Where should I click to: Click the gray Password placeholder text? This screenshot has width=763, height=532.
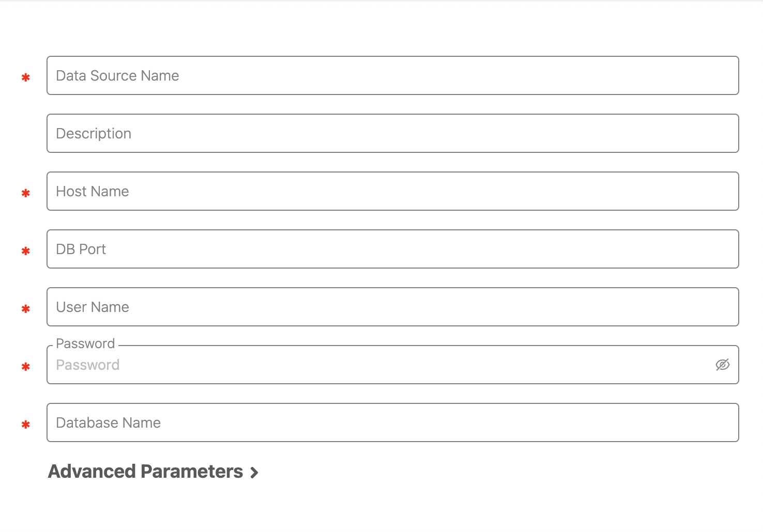tap(88, 365)
